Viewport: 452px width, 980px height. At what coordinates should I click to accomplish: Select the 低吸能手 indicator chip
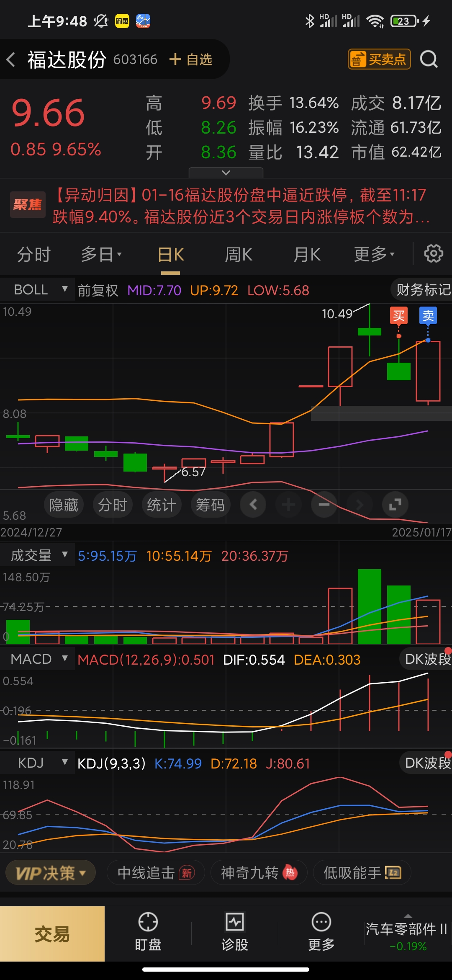click(362, 873)
